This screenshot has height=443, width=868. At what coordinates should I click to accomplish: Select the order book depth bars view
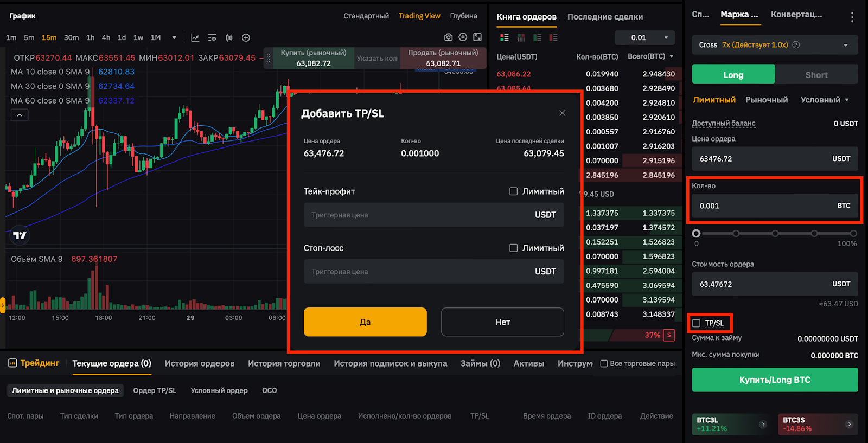point(521,37)
